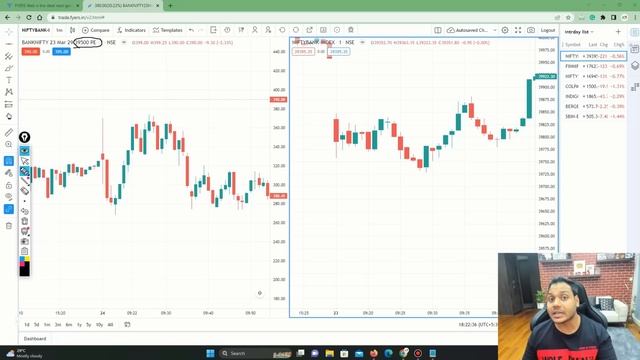This screenshot has width=640, height=360.
Task: Open the chart style candles icon
Action: tap(72, 30)
